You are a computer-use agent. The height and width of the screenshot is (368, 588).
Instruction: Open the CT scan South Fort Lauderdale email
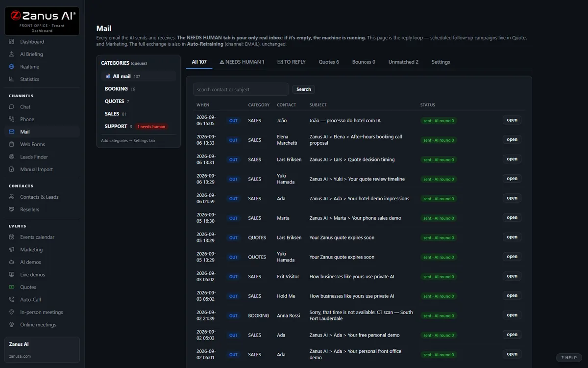coord(512,315)
